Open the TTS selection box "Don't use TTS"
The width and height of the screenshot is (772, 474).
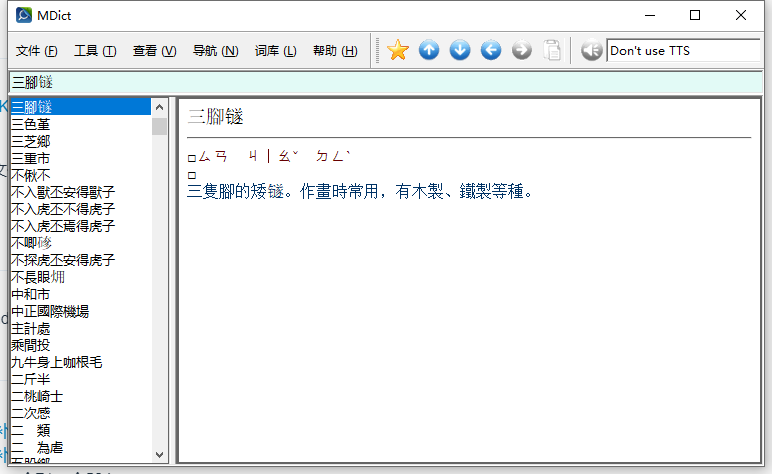point(683,50)
